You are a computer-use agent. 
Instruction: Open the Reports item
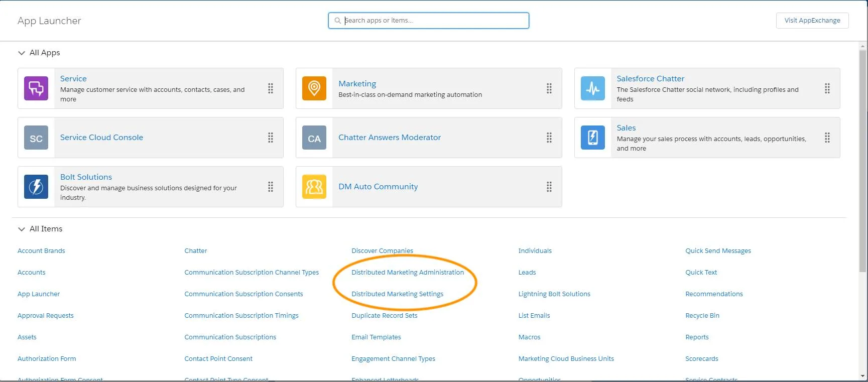point(697,337)
